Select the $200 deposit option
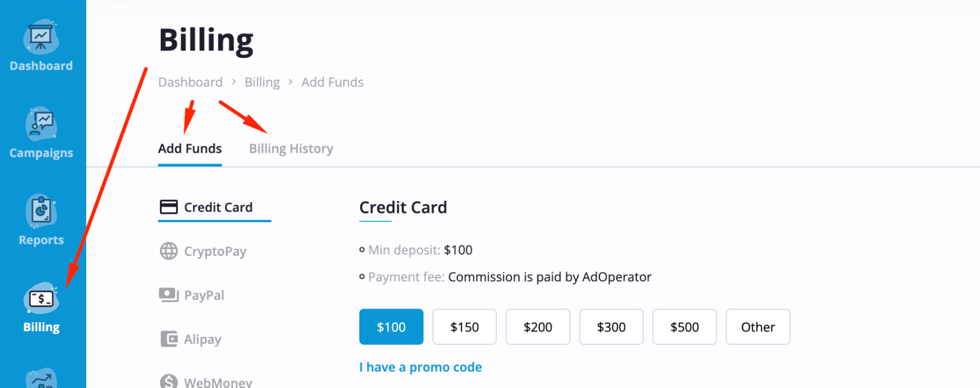Image resolution: width=980 pixels, height=388 pixels. pyautogui.click(x=538, y=327)
